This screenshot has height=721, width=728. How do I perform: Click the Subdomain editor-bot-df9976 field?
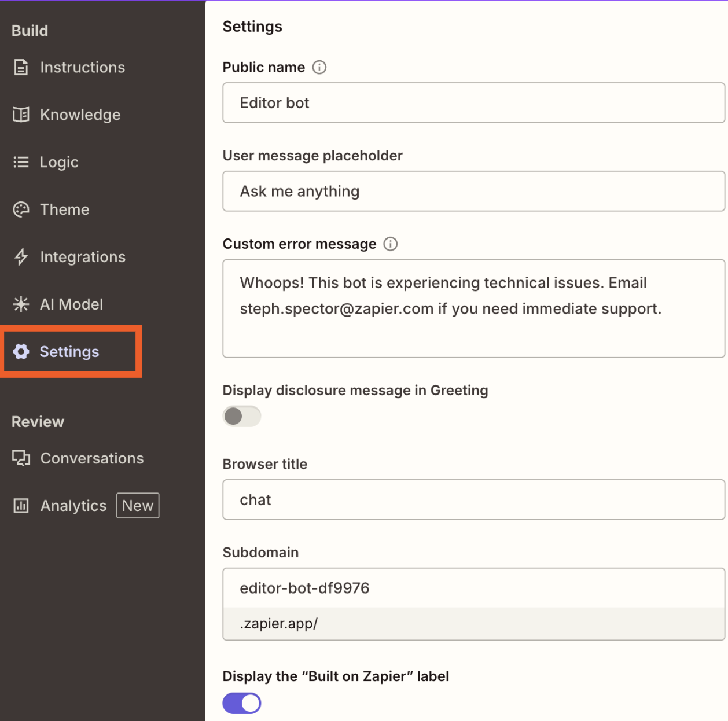click(x=473, y=588)
